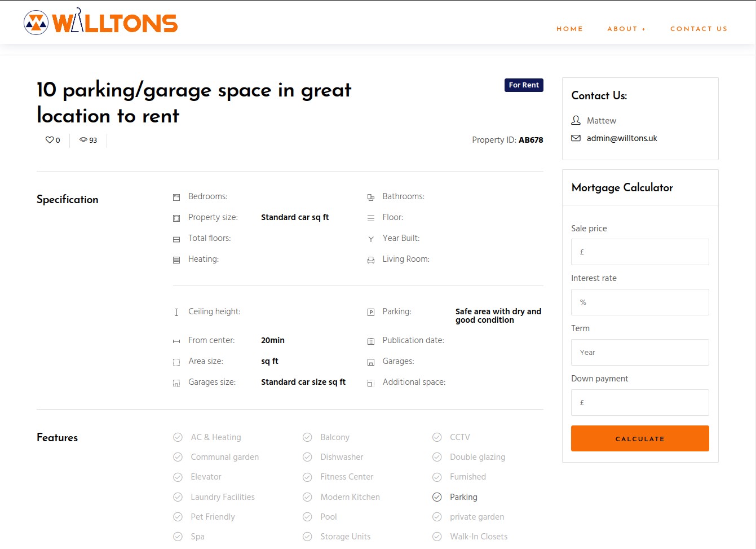The image size is (756, 549).
Task: Click the From center icon
Action: (176, 341)
